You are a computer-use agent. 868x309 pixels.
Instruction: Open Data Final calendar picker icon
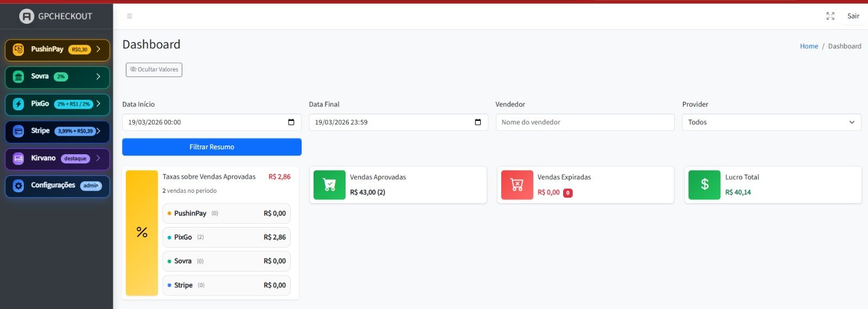[478, 122]
